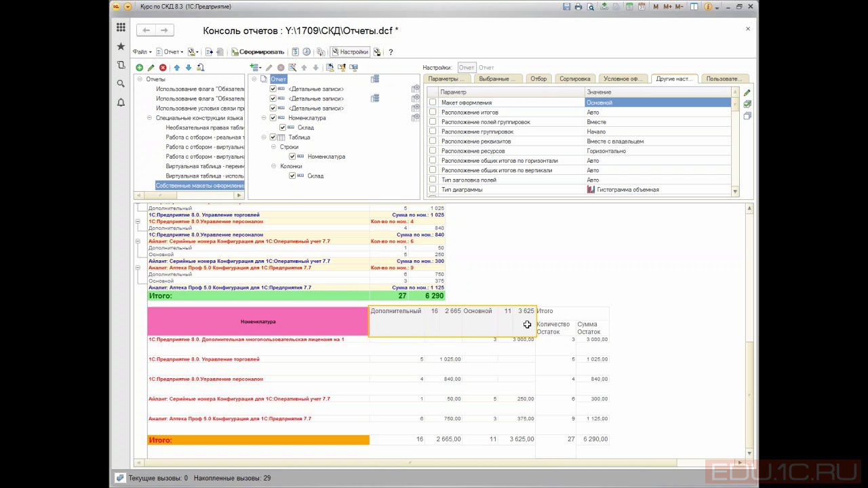Toggle the Настройки toolbar button
This screenshot has height=488, width=868.
350,52
